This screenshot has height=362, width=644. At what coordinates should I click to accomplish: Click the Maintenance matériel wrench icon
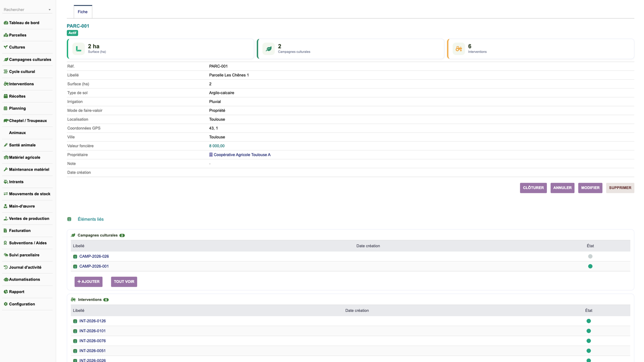click(6, 170)
